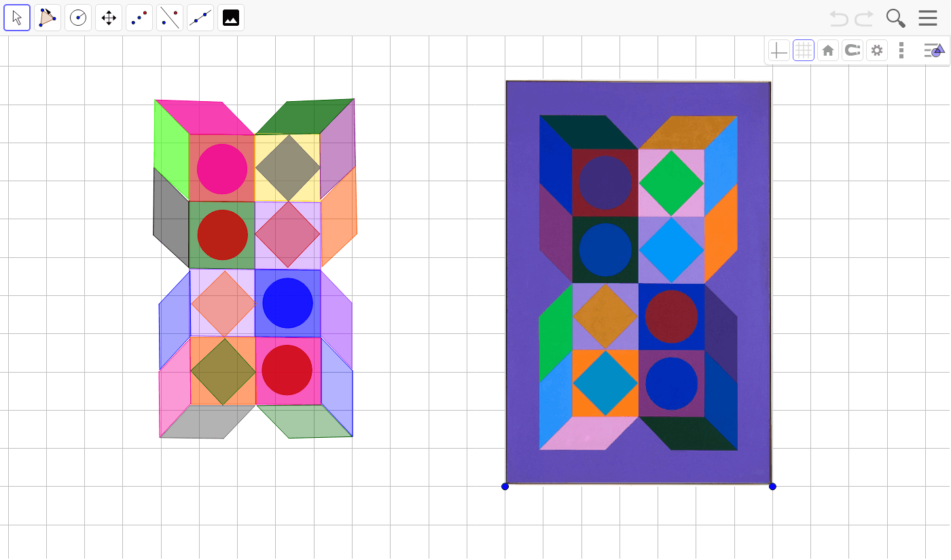Choose the Polygon tool

tap(48, 18)
